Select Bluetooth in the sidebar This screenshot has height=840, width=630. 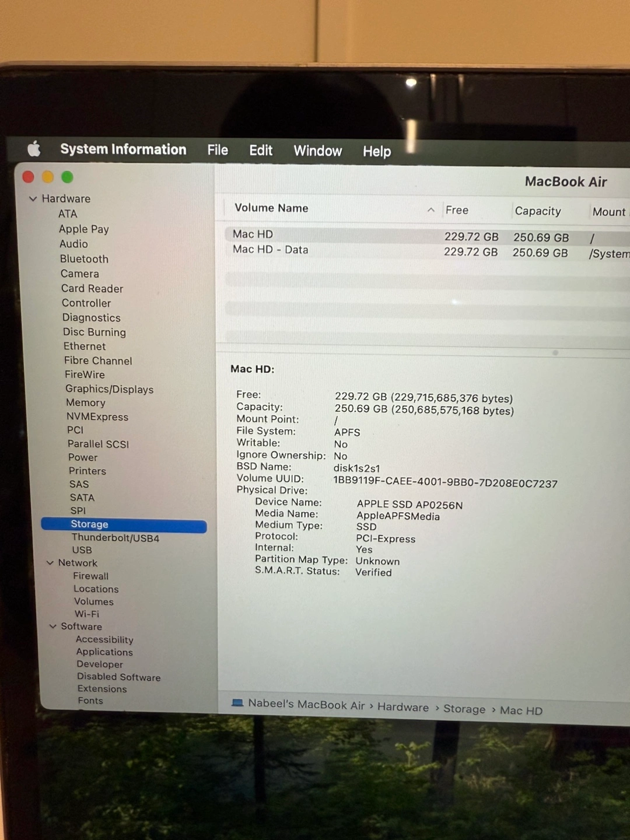[x=84, y=259]
